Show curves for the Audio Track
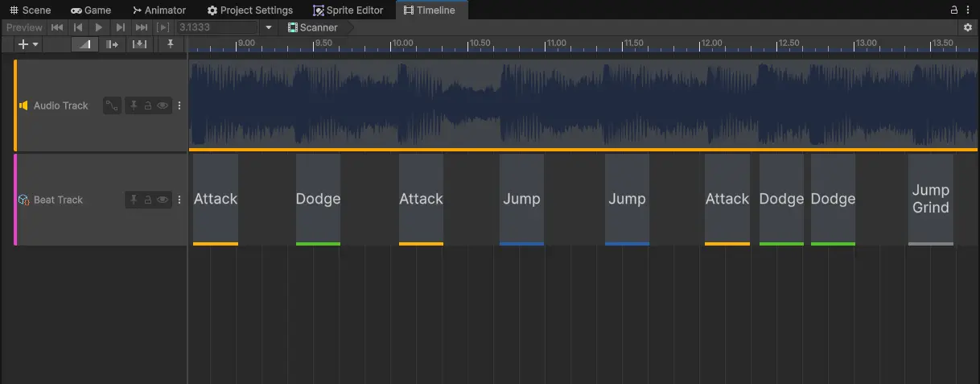 113,105
